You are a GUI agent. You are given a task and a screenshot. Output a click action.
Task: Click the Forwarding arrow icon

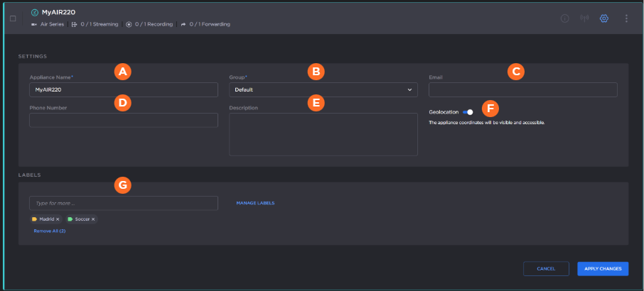tap(183, 24)
